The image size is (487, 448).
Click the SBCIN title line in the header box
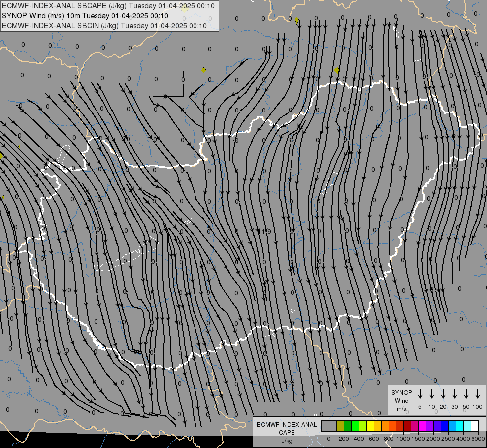click(x=104, y=26)
